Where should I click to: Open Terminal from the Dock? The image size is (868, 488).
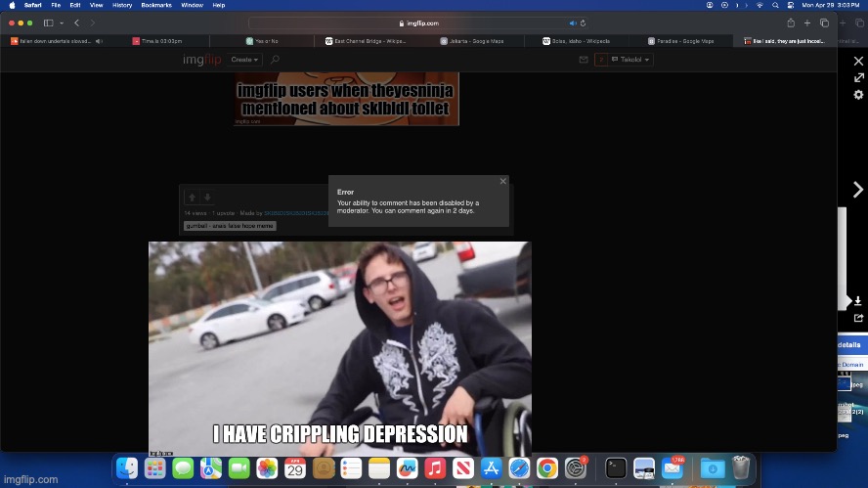pos(616,468)
